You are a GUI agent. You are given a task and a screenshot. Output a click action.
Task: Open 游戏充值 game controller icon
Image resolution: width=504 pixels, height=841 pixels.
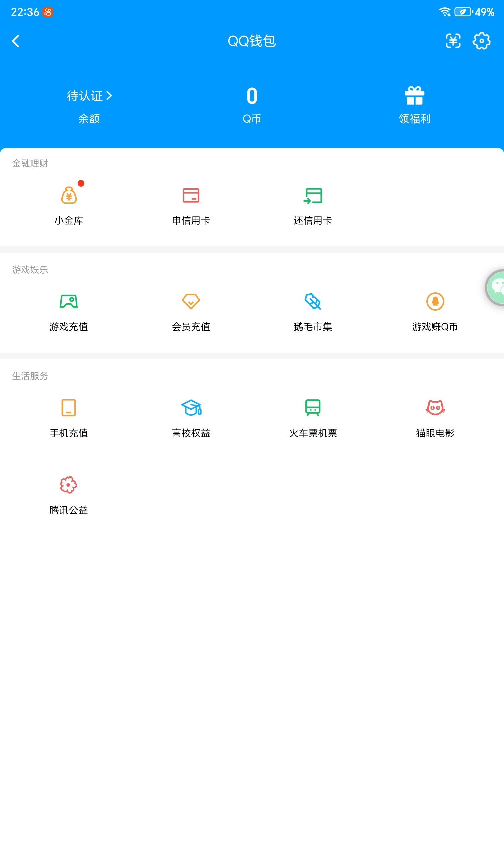click(69, 301)
